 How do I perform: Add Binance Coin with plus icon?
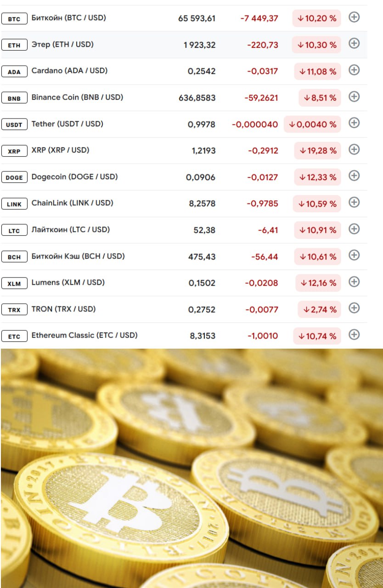(354, 97)
